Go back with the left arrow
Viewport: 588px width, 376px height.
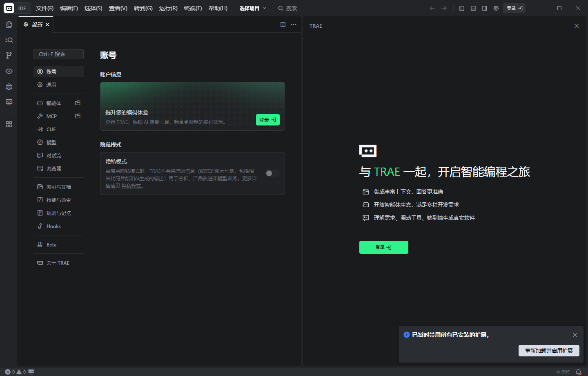tap(432, 8)
